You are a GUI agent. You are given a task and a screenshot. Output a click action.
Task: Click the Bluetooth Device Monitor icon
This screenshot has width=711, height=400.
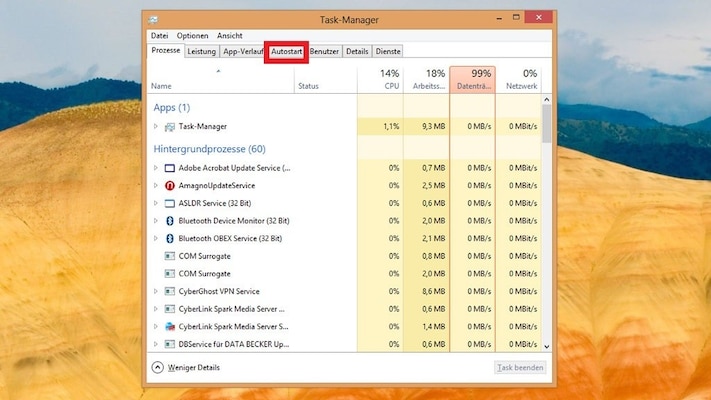(x=170, y=220)
